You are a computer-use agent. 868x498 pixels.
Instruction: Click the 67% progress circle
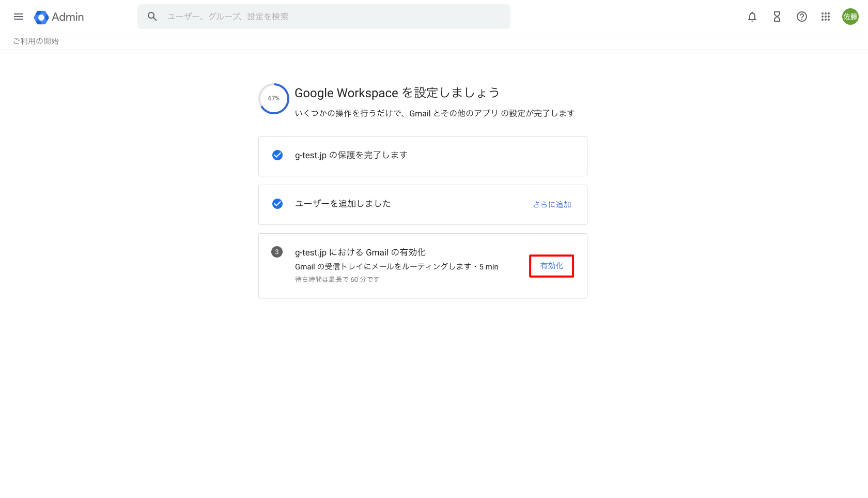click(x=274, y=98)
